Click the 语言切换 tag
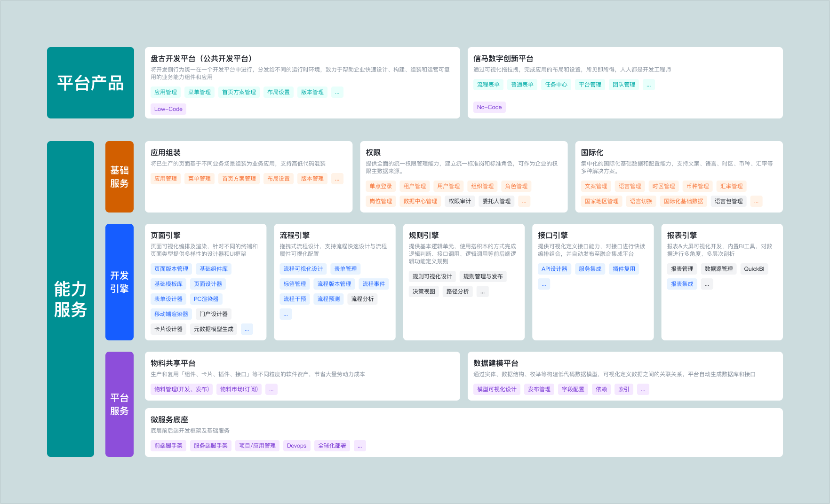The height and width of the screenshot is (504, 830). pyautogui.click(x=641, y=201)
